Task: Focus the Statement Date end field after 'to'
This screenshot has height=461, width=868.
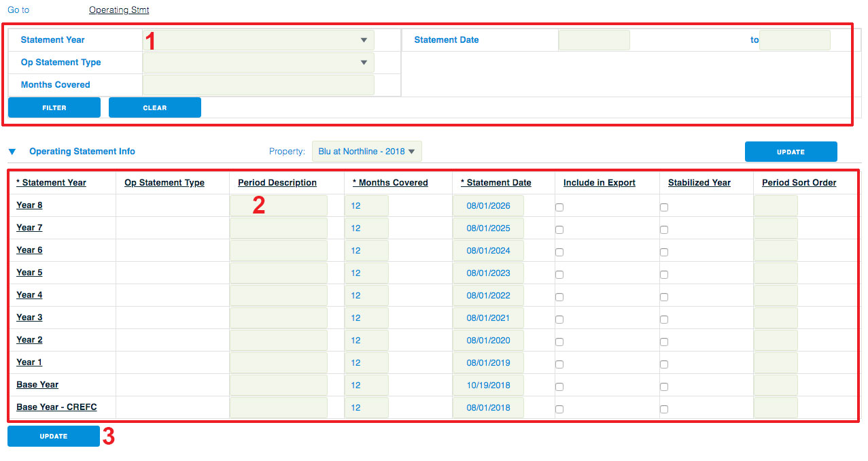Action: pyautogui.click(x=795, y=40)
